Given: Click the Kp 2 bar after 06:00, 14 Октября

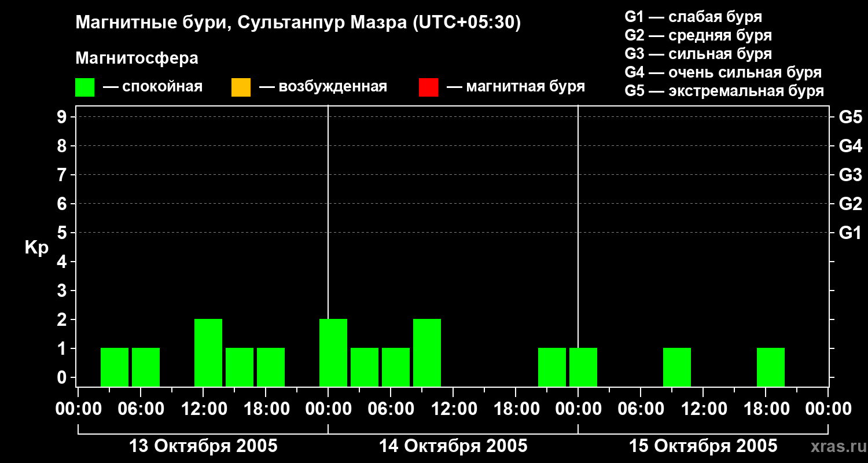Looking at the screenshot, I should (x=427, y=353).
